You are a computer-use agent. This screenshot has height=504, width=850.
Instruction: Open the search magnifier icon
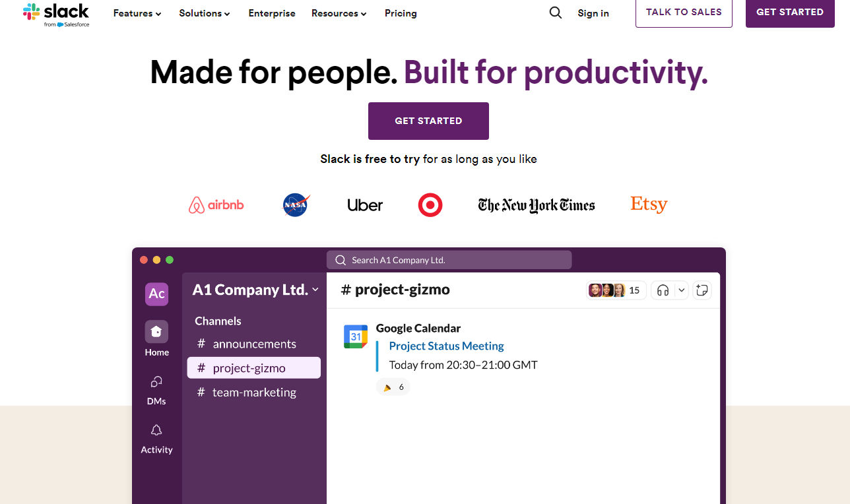tap(556, 13)
